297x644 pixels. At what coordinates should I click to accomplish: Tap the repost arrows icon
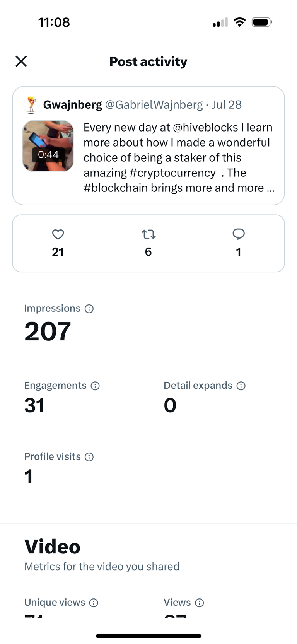coord(148,234)
